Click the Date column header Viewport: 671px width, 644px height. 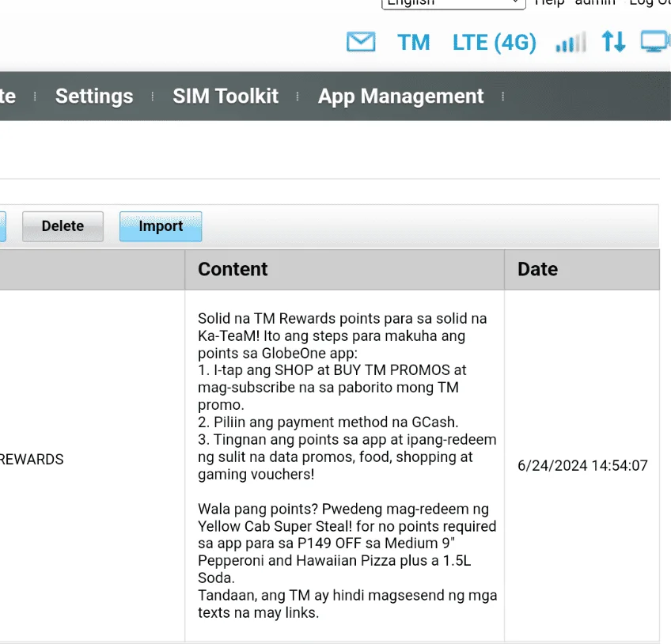pos(582,270)
